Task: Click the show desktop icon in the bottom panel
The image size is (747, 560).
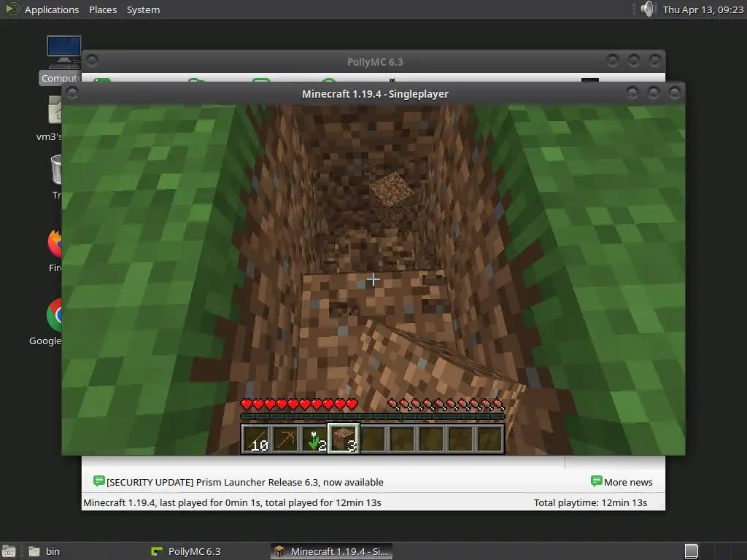Action: pos(9,551)
